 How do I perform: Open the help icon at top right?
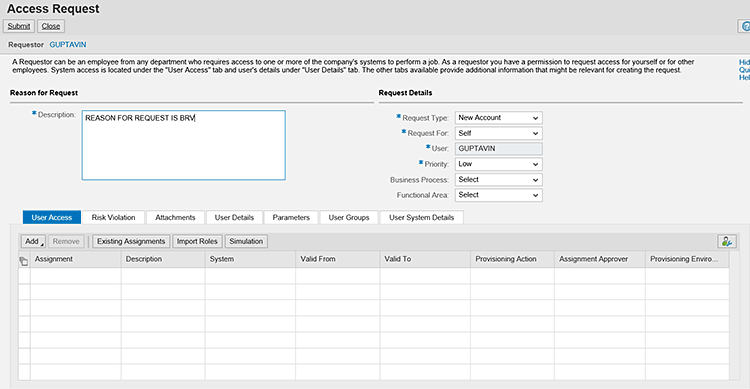pos(744,26)
